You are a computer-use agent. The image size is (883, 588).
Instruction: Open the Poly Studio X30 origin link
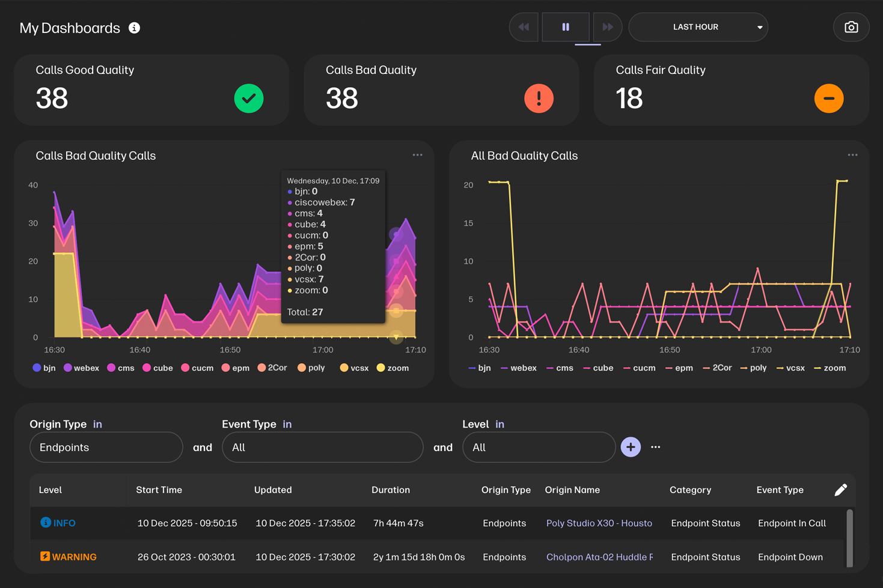[599, 523]
